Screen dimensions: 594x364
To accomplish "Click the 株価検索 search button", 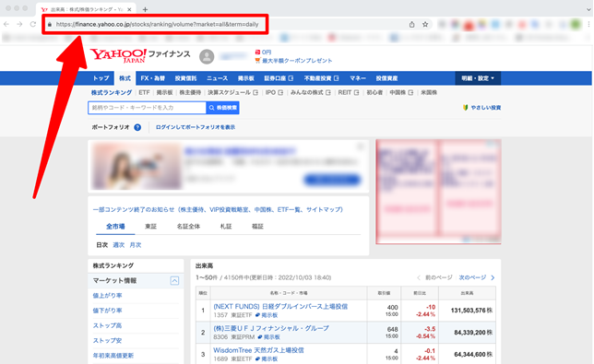I will (223, 108).
